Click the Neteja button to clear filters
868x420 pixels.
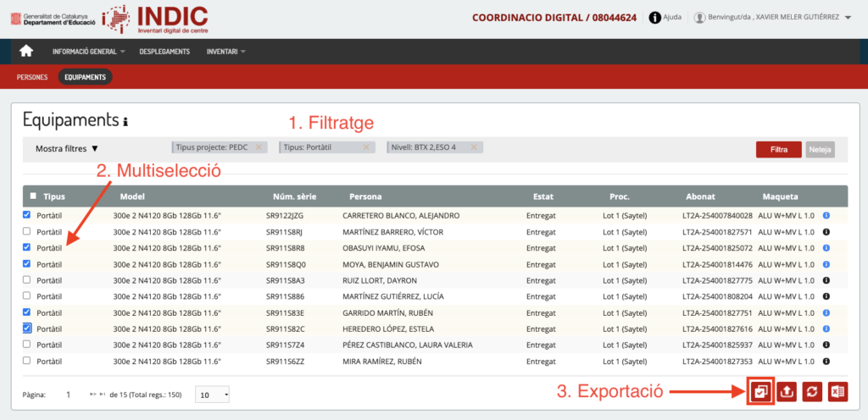point(821,149)
